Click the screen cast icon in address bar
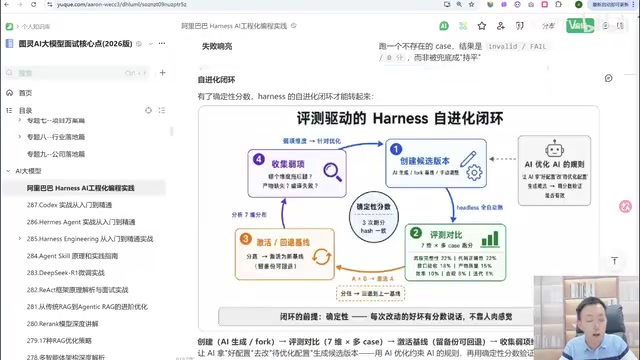Image resolution: width=640 pixels, height=360 pixels. [x=447, y=4]
